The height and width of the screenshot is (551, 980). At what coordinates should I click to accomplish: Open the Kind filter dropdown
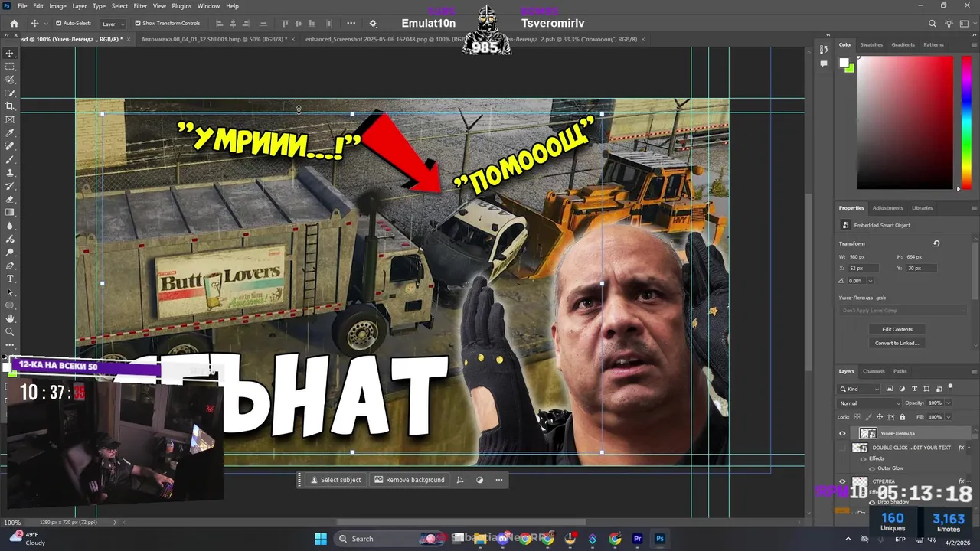[x=860, y=389]
